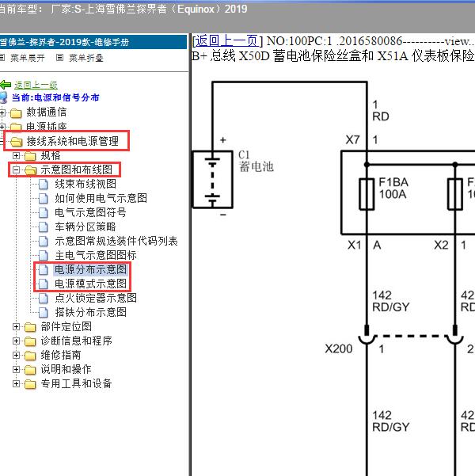Click page icon for 线束布线视图

point(44,185)
